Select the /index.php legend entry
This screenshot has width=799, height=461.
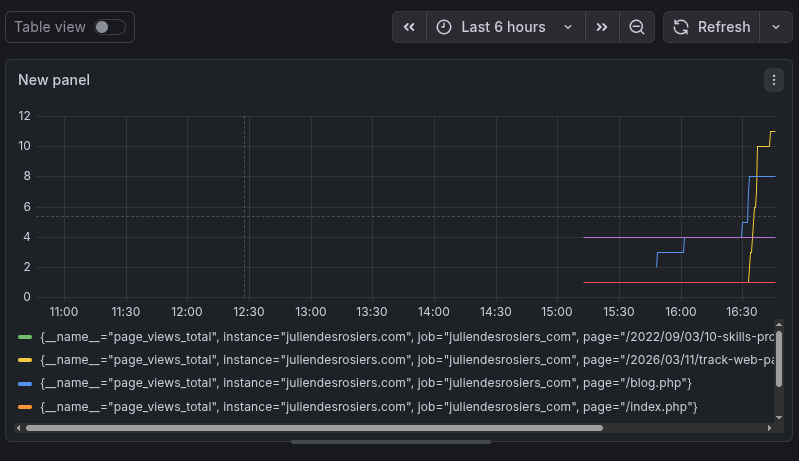368,407
